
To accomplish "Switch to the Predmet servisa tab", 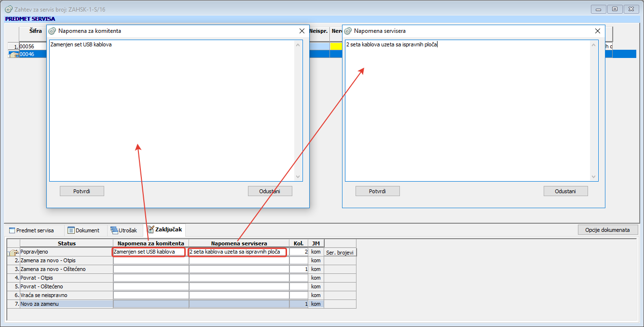I will pos(31,230).
